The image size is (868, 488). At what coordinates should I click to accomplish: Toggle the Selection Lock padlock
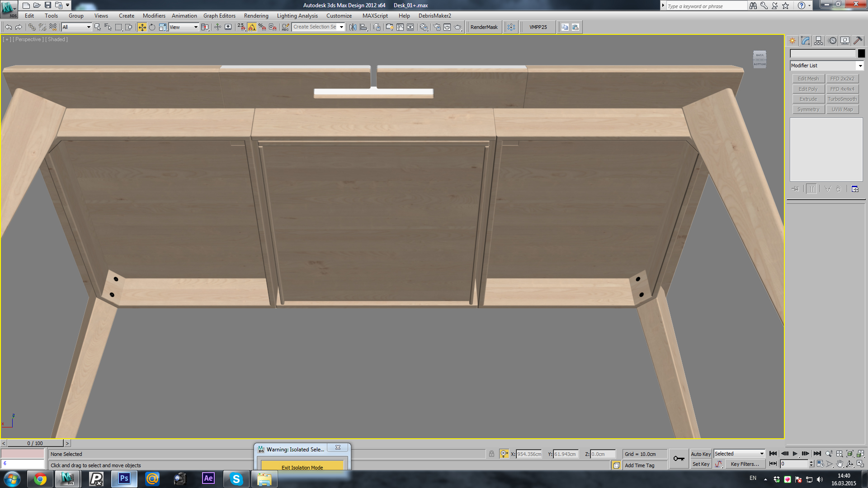tap(491, 454)
